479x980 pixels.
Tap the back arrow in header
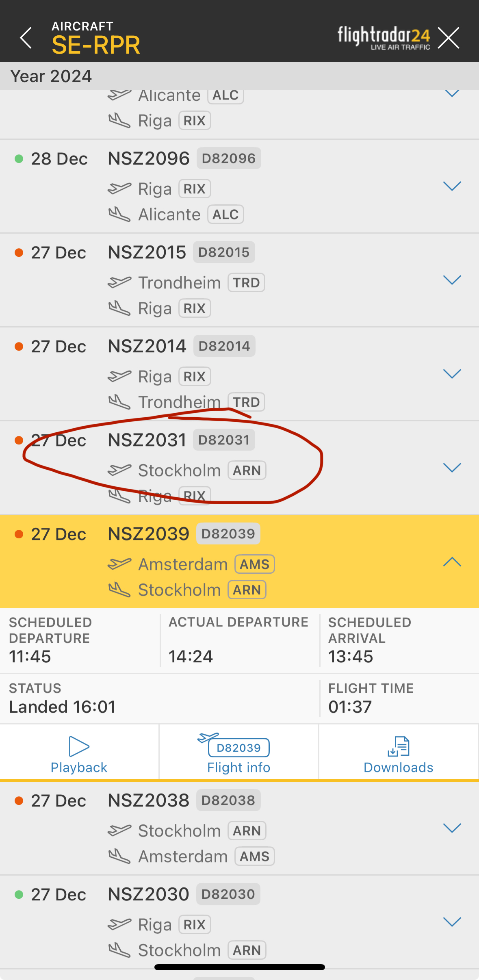coord(26,38)
